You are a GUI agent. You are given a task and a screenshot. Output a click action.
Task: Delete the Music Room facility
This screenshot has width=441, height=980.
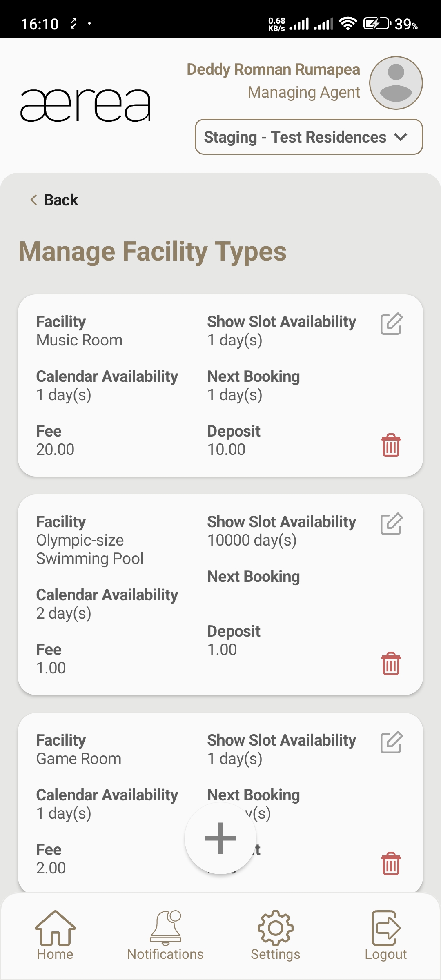click(x=391, y=445)
